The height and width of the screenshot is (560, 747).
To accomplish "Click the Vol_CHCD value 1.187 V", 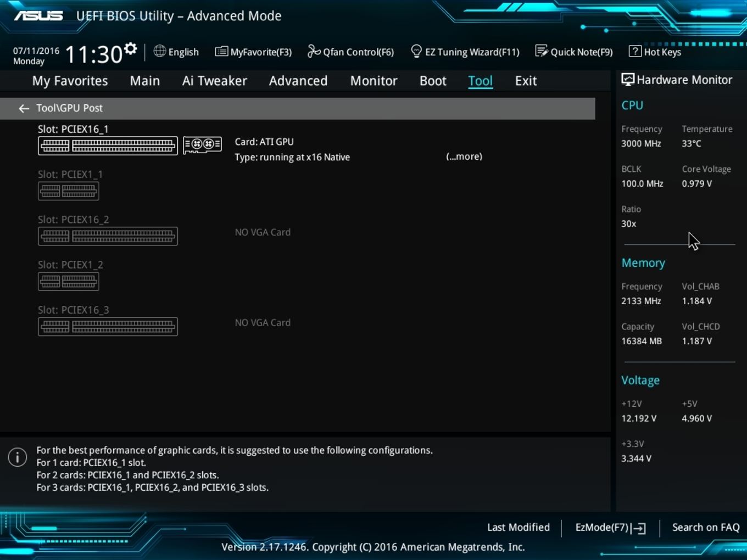I will click(x=697, y=341).
